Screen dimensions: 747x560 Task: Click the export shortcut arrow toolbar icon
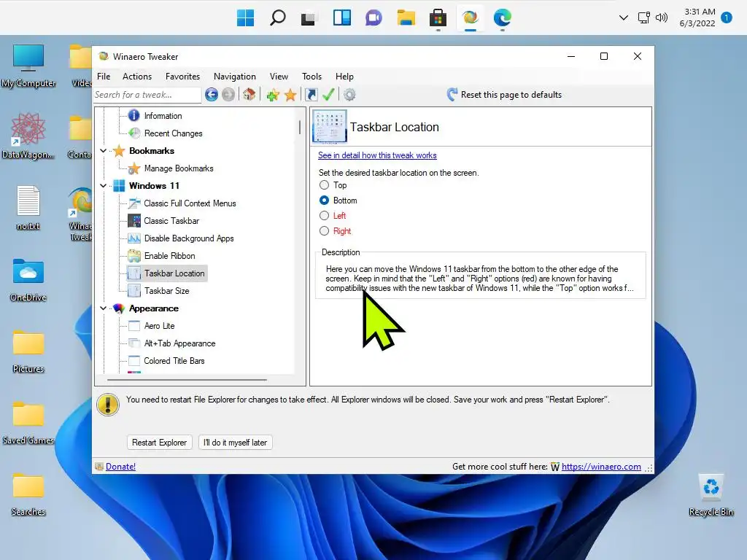pos(311,95)
